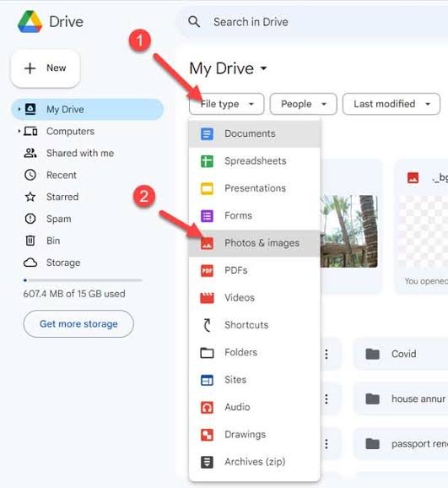The height and width of the screenshot is (488, 448).
Task: Open Recent via its clock icon
Action: tap(30, 175)
